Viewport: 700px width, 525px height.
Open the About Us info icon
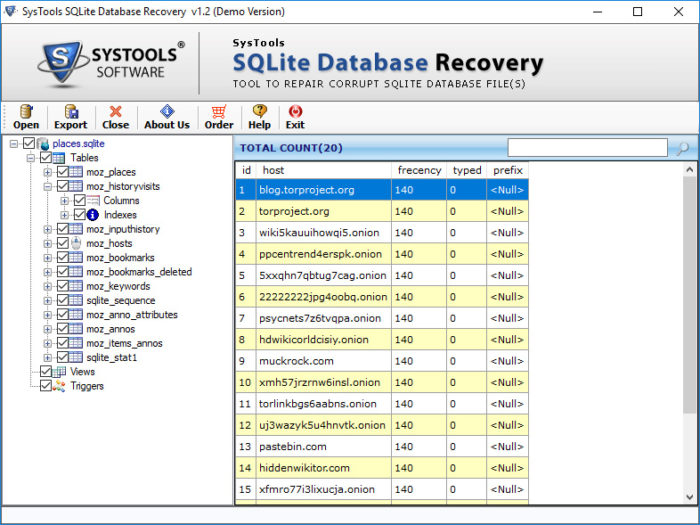pyautogui.click(x=167, y=111)
